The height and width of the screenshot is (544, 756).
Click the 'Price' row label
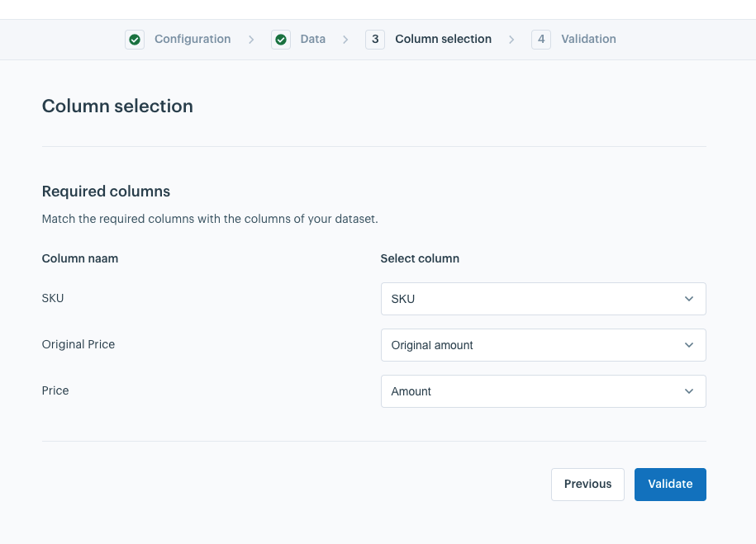tap(55, 390)
